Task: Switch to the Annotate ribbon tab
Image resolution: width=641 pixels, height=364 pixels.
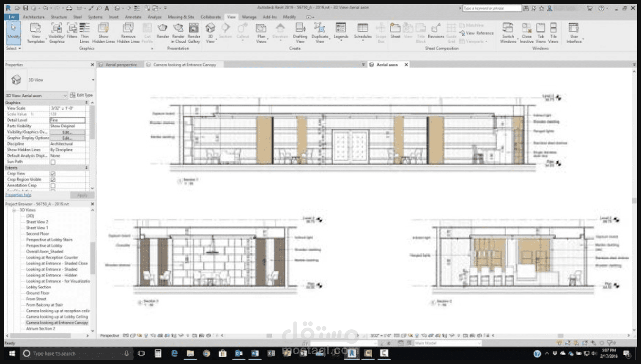Action: pos(133,17)
